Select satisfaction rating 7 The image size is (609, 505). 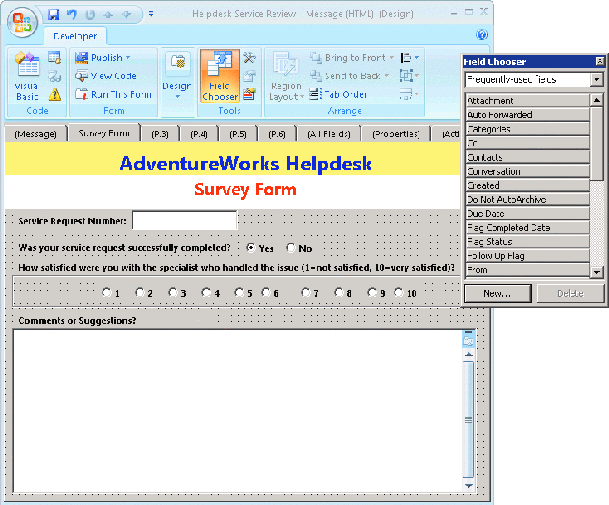[x=306, y=293]
